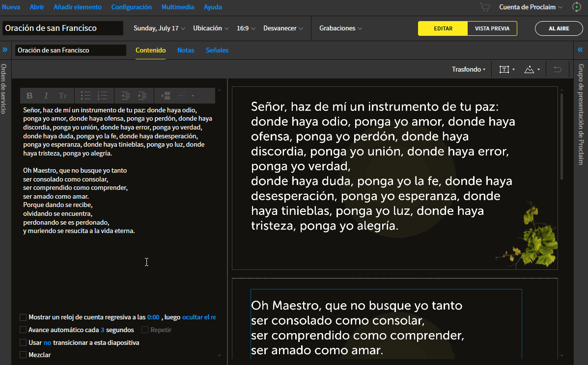Check the Repetir checkbox
The height and width of the screenshot is (365, 588).
coord(145,330)
